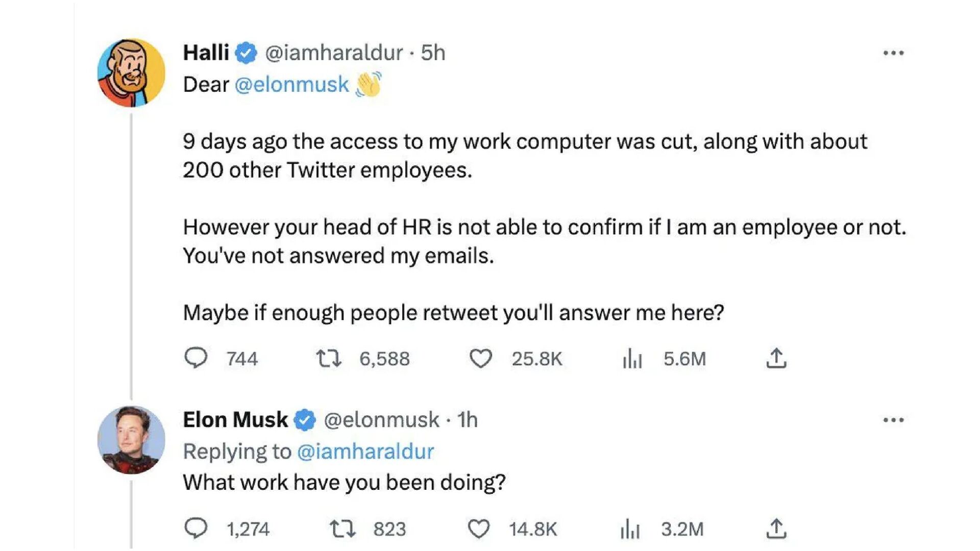Retweet Halli's tweet
980x551 pixels.
(x=328, y=358)
